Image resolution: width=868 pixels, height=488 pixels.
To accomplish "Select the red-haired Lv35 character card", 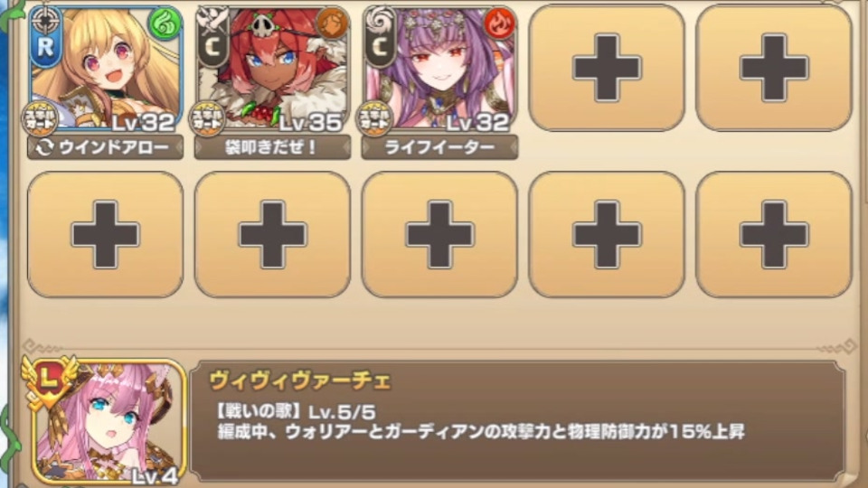I will tap(272, 69).
